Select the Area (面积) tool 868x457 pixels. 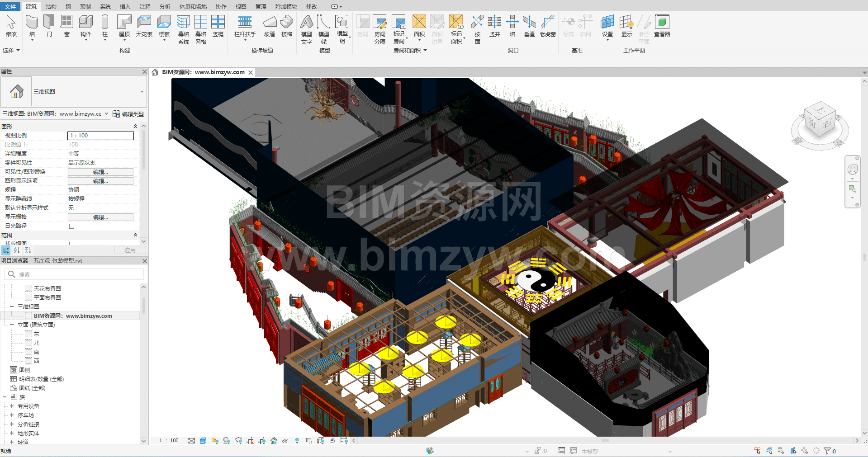tap(419, 26)
